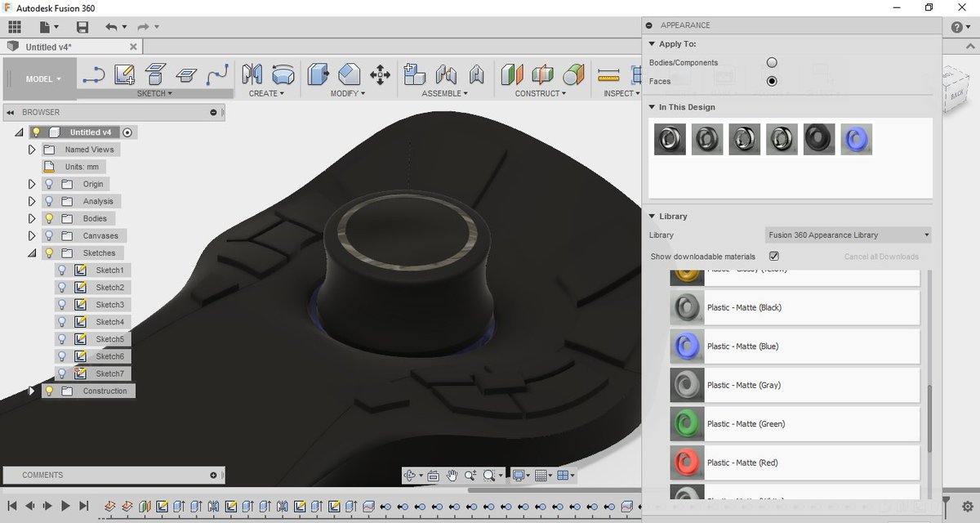The height and width of the screenshot is (523, 980).
Task: Open the Grid and Snaps settings
Action: pos(541,475)
